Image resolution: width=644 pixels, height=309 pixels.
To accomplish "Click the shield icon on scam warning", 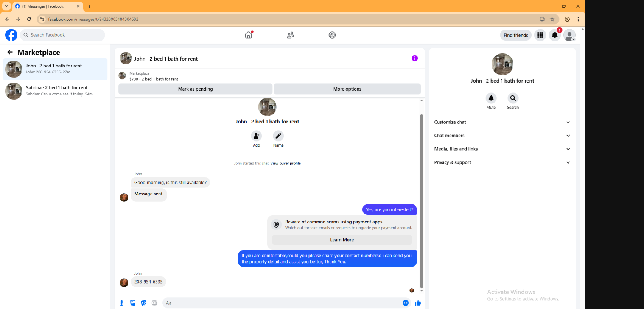I will point(277,225).
